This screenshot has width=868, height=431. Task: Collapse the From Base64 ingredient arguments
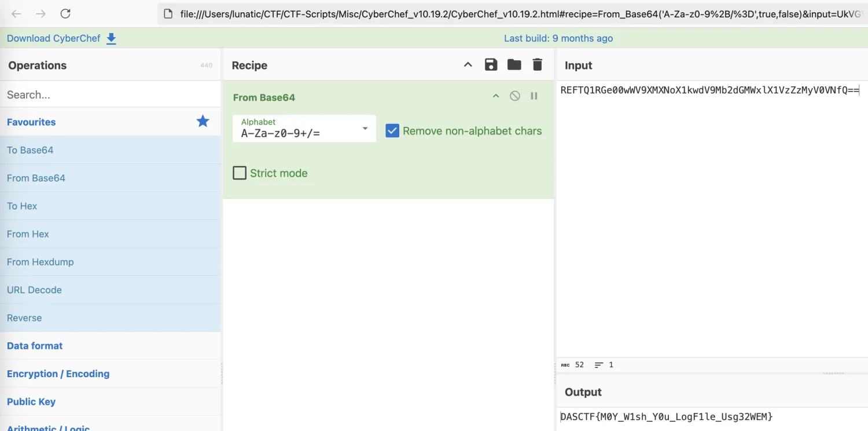click(496, 96)
